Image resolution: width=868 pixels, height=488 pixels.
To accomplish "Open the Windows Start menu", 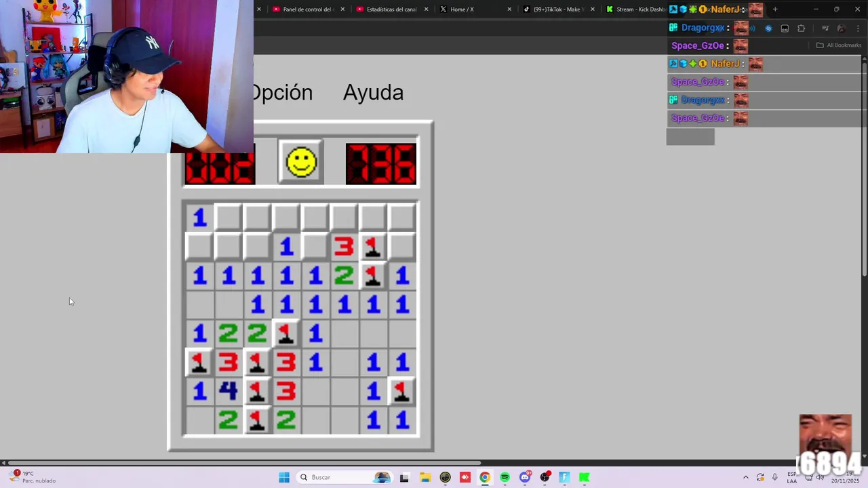I will coord(284,477).
